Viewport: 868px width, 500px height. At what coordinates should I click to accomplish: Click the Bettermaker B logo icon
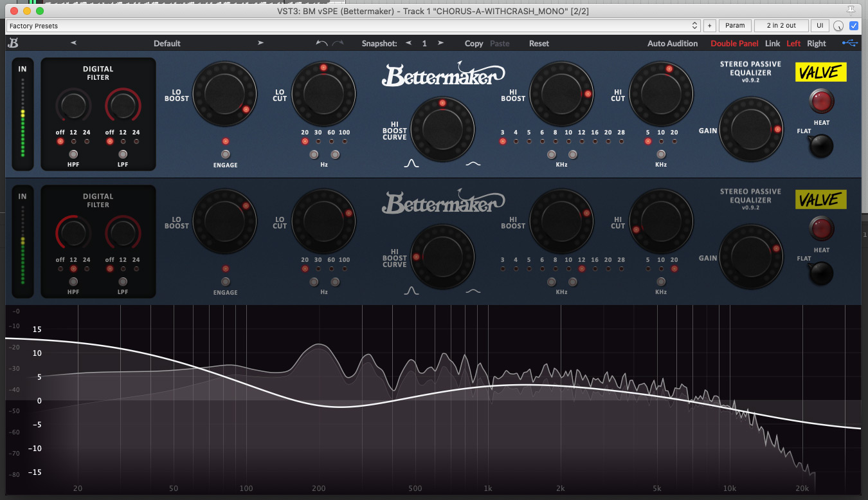coord(13,43)
